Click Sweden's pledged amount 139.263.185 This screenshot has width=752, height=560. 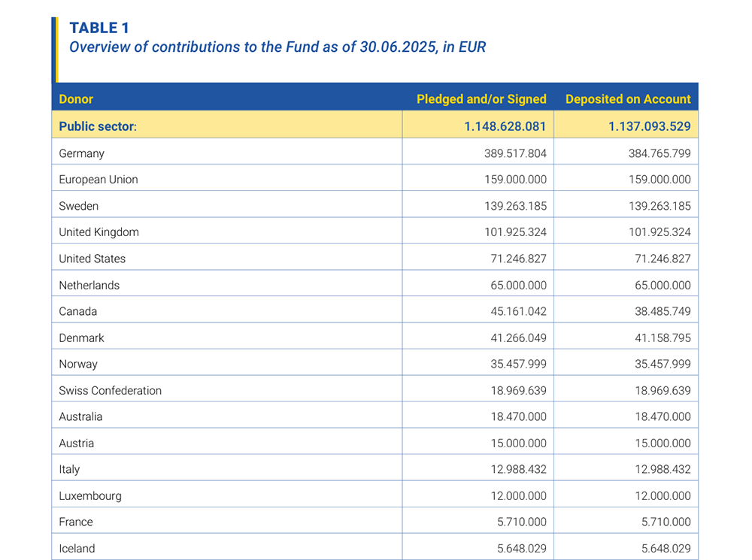tap(515, 206)
